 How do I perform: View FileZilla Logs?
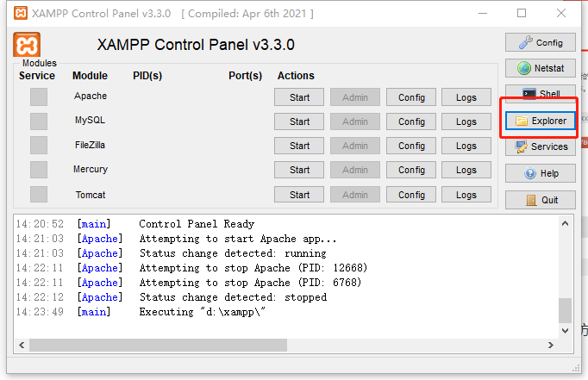(466, 146)
